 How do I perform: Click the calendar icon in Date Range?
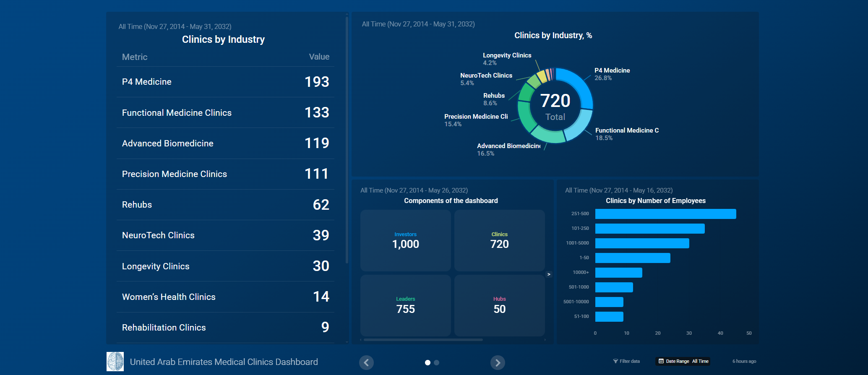(x=661, y=361)
